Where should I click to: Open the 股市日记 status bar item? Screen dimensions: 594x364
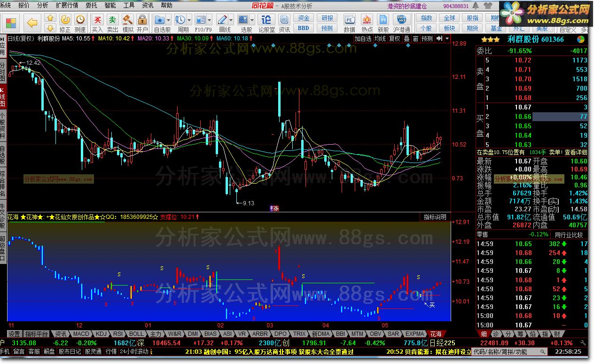click(70, 351)
